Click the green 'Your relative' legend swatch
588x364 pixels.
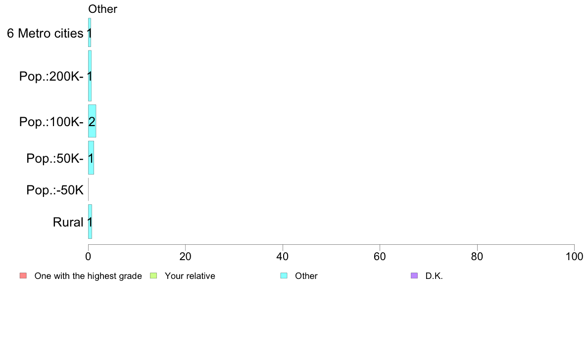tap(153, 276)
